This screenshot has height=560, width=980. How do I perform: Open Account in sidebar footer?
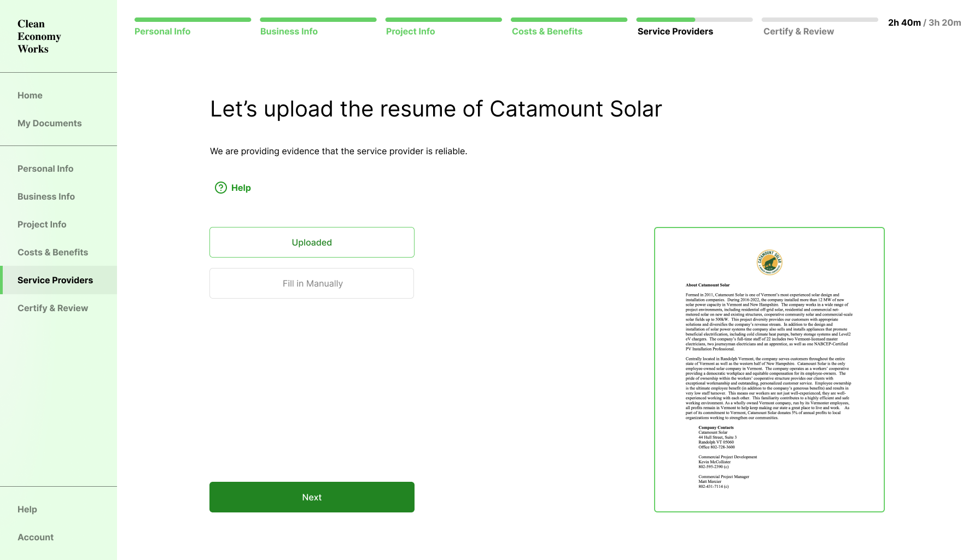(36, 537)
